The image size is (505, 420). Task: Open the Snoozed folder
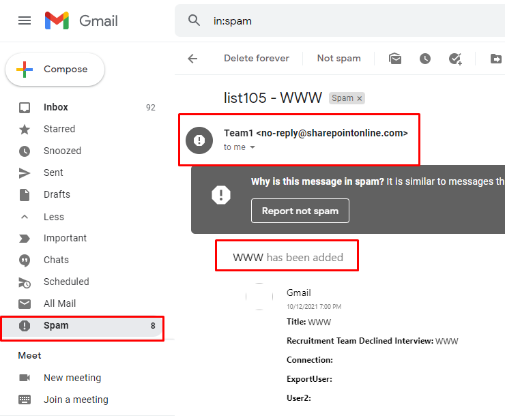coord(82,151)
